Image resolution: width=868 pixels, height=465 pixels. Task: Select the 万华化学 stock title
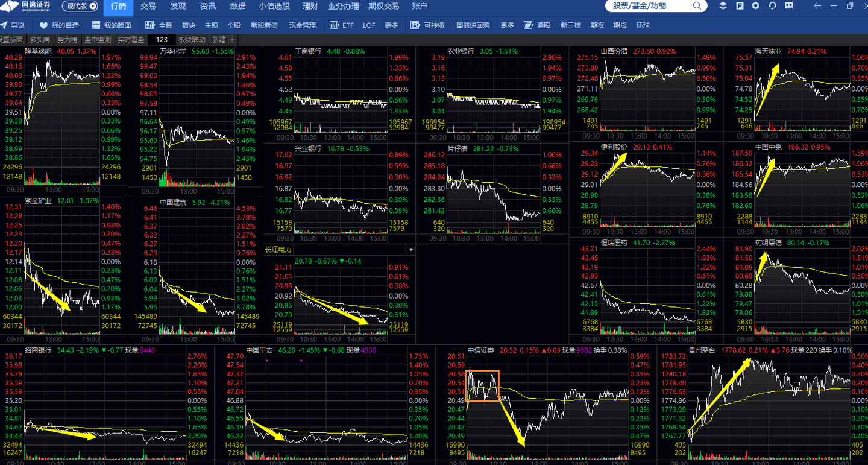click(x=174, y=51)
